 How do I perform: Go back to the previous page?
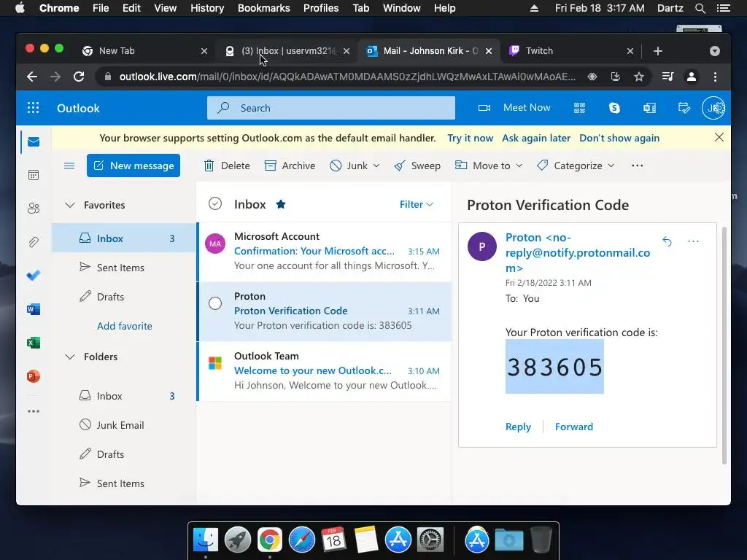click(32, 77)
